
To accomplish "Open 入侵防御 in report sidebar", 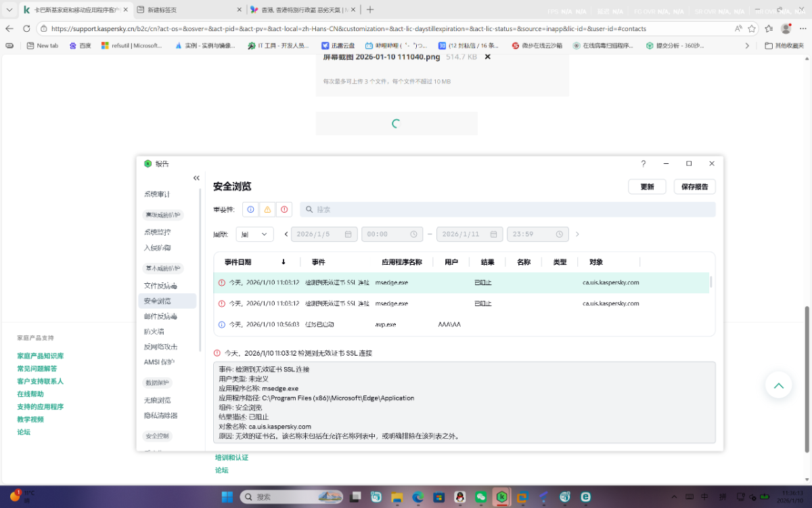I will click(157, 248).
